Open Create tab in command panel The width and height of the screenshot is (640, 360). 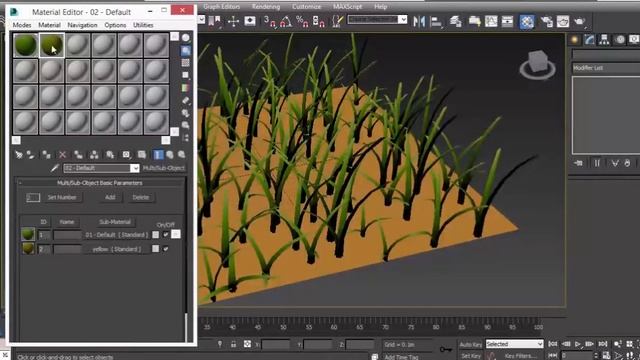point(575,40)
